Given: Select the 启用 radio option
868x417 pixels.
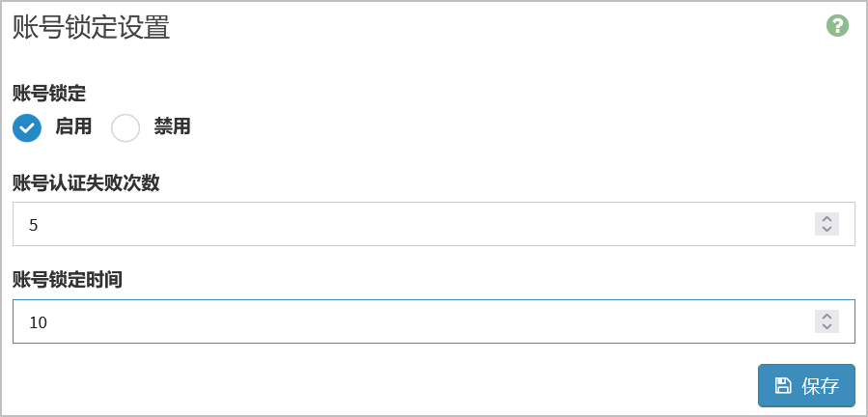Looking at the screenshot, I should (27, 128).
